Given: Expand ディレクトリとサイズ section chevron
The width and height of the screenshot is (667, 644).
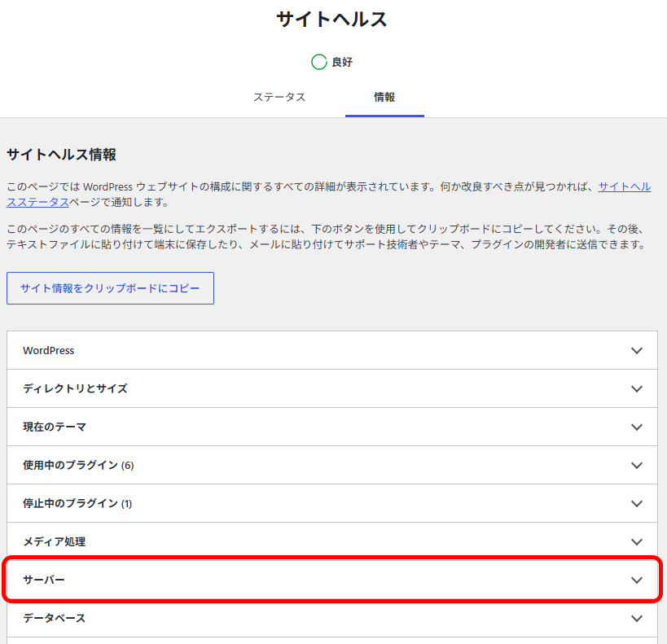Looking at the screenshot, I should pos(637,389).
